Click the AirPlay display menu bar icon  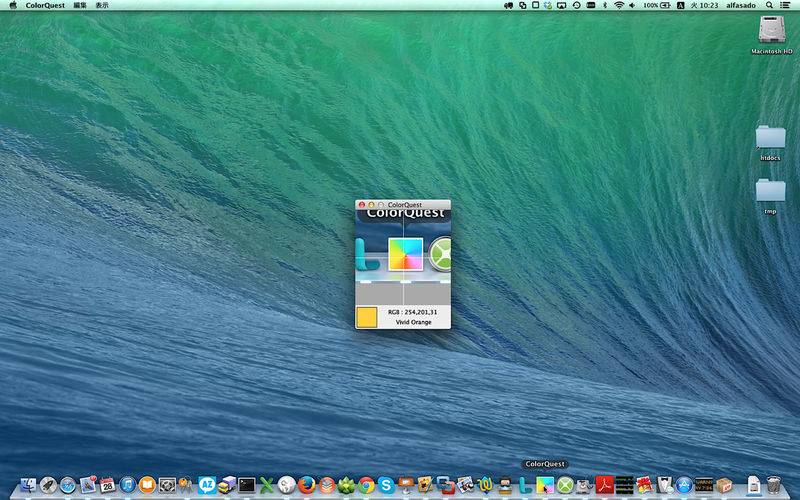point(561,5)
